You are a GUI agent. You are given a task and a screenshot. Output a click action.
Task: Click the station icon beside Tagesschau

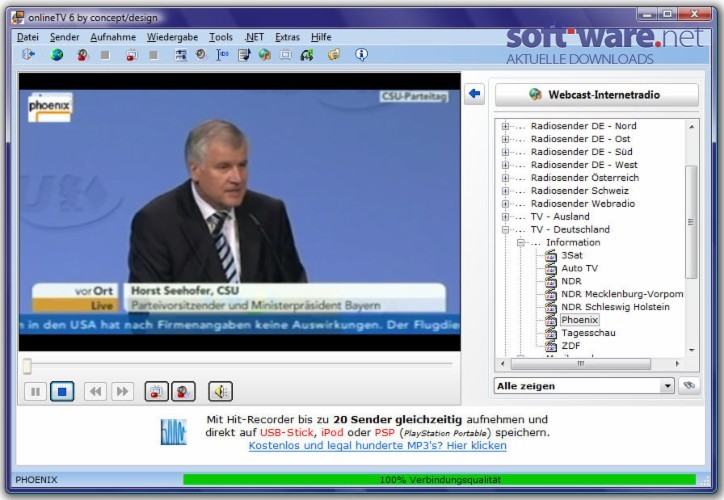pyautogui.click(x=550, y=333)
